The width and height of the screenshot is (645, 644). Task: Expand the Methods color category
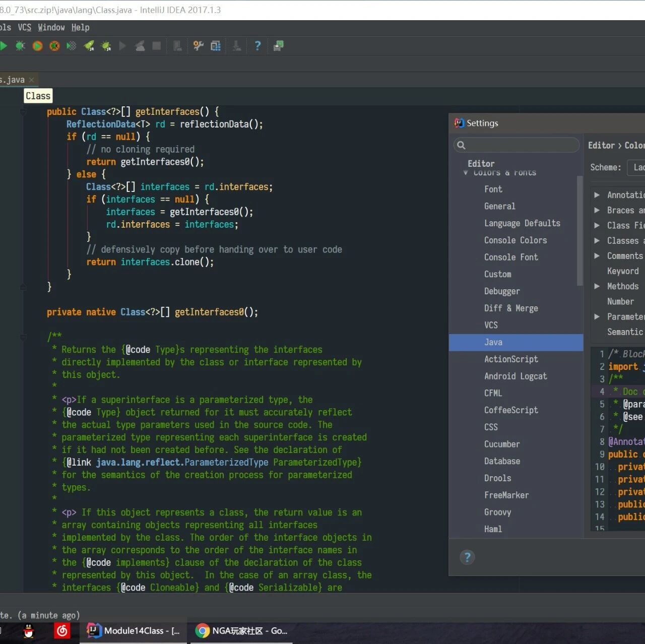(597, 286)
